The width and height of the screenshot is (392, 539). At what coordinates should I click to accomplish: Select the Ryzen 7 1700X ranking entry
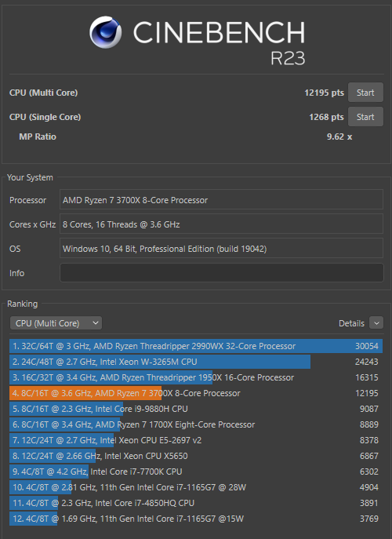[x=196, y=424]
